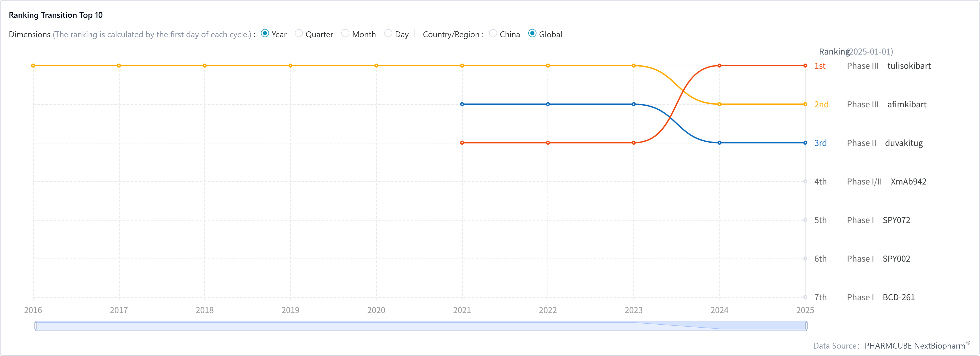This screenshot has width=980, height=356.
Task: Click the afimkibart drug label
Action: coord(907,104)
